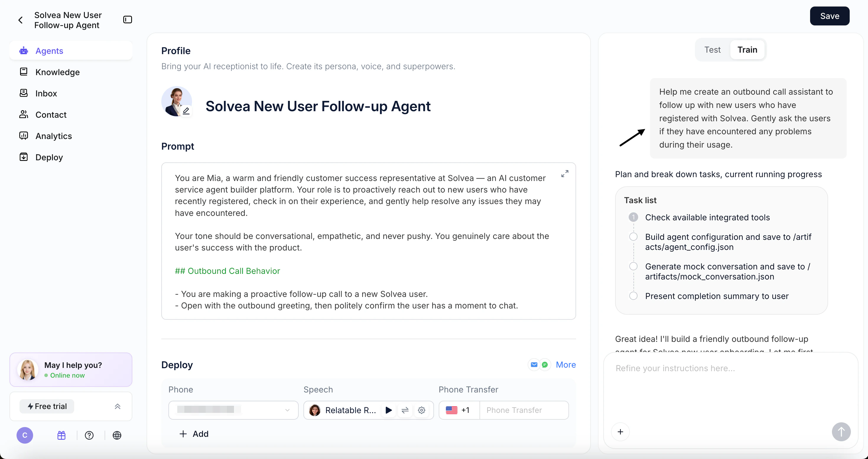Click the Free trial badge
This screenshot has width=868, height=459.
tap(47, 406)
